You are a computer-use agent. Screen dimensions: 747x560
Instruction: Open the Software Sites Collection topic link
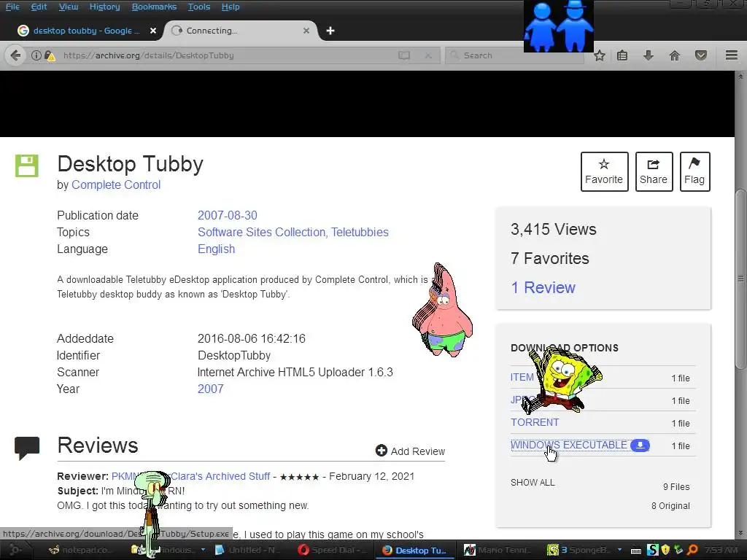tap(262, 232)
